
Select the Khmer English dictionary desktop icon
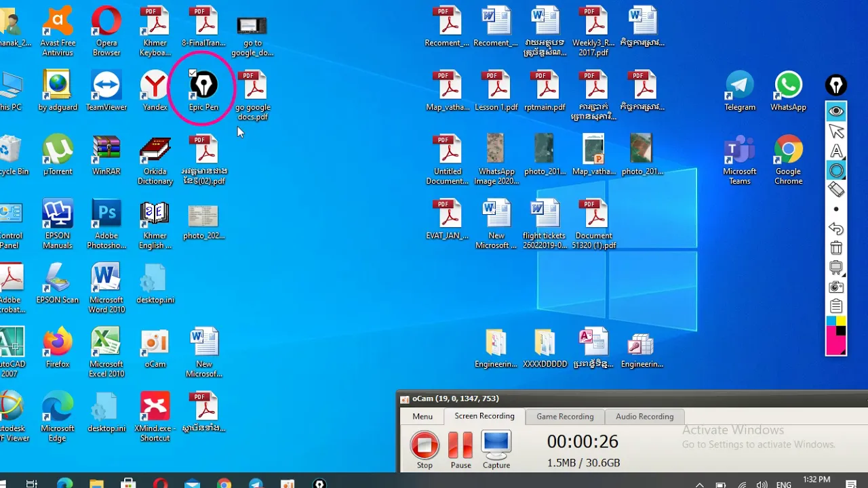point(155,225)
